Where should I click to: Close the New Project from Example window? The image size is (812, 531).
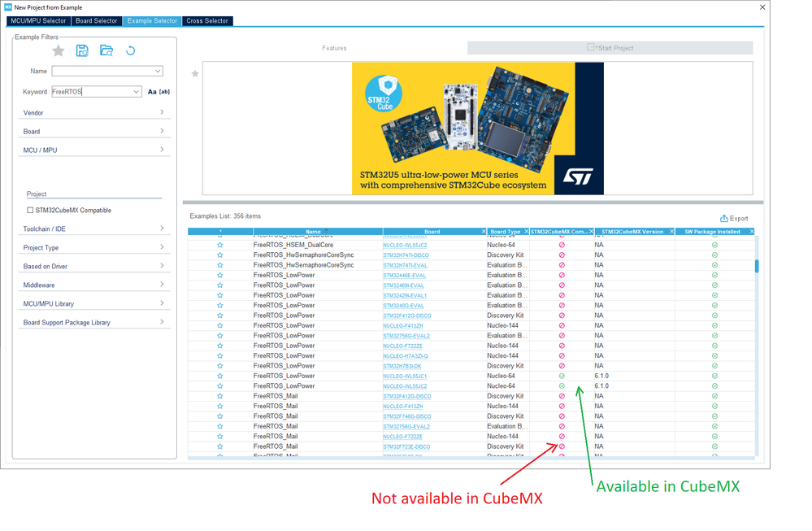(x=762, y=7)
